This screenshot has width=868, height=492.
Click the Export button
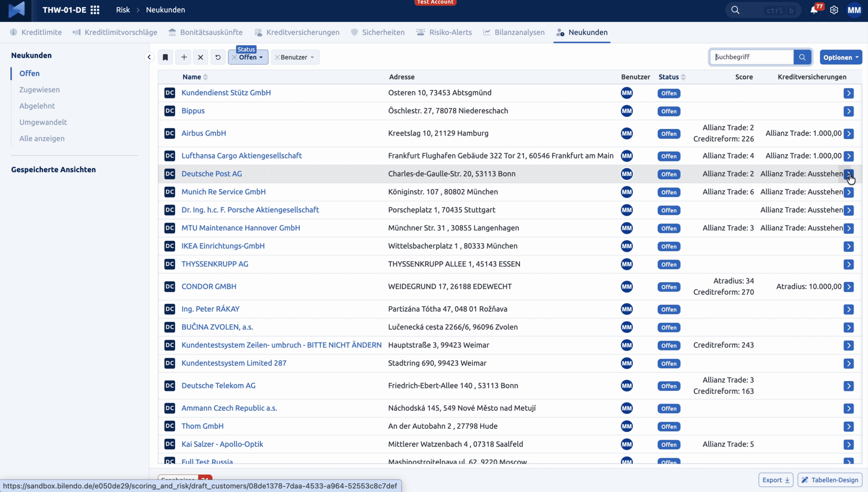tap(776, 480)
